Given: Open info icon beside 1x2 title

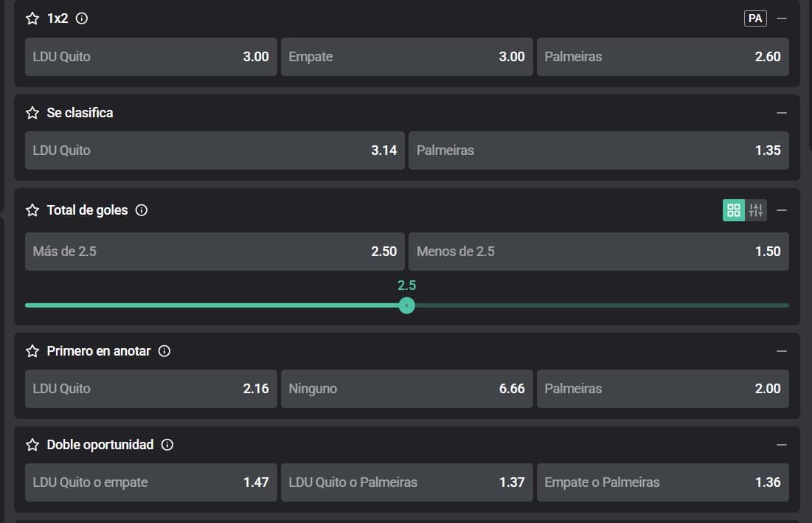Looking at the screenshot, I should 82,18.
